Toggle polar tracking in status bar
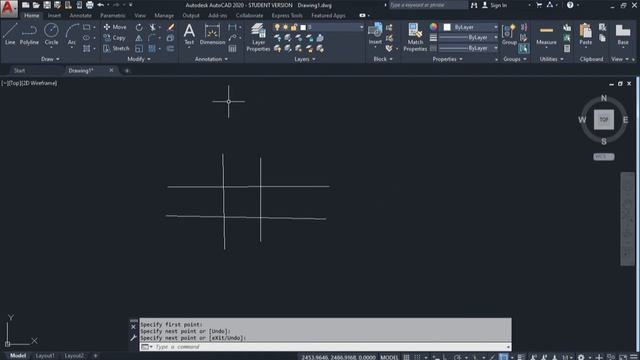The image size is (640, 360). pos(458,357)
